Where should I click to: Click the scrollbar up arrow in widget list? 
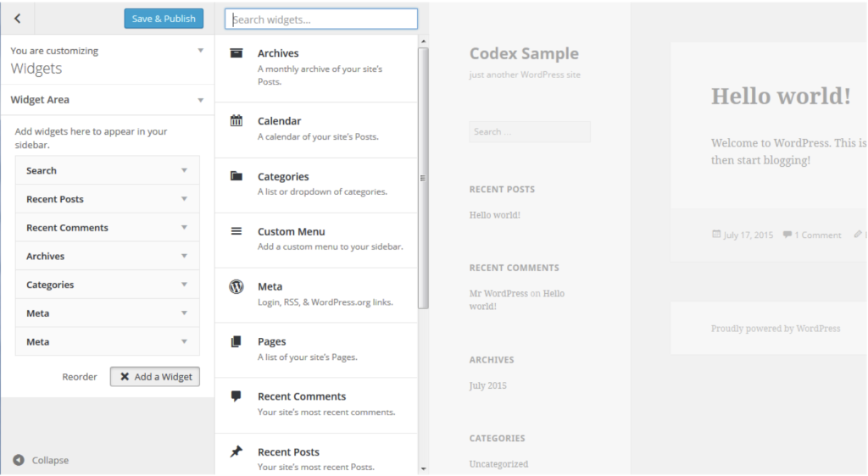click(x=424, y=41)
